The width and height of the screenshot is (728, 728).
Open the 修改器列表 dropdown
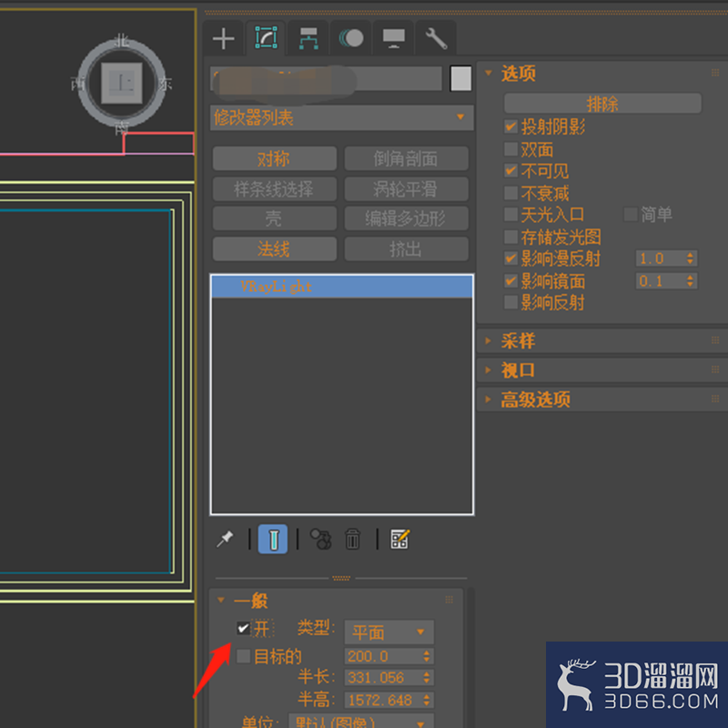click(x=342, y=117)
